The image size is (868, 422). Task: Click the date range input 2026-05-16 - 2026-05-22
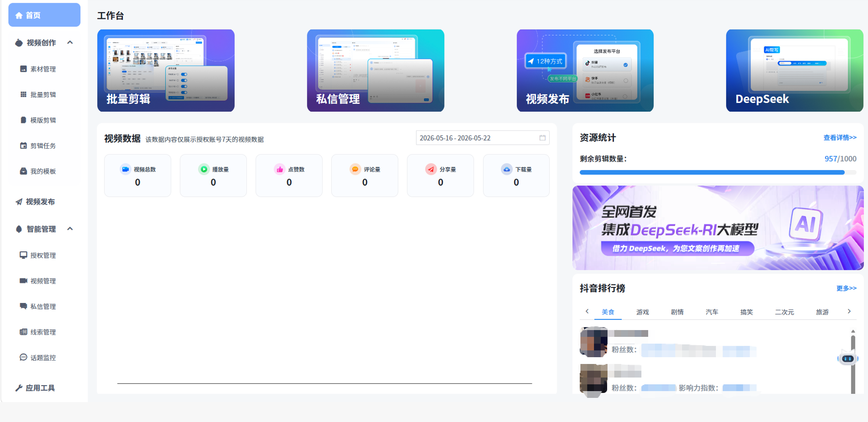[483, 138]
